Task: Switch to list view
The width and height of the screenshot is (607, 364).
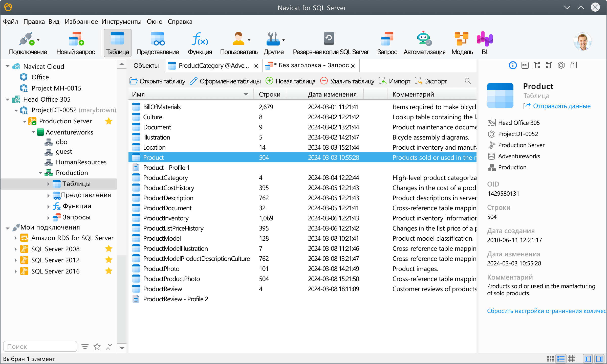Action: pyautogui.click(x=561, y=359)
